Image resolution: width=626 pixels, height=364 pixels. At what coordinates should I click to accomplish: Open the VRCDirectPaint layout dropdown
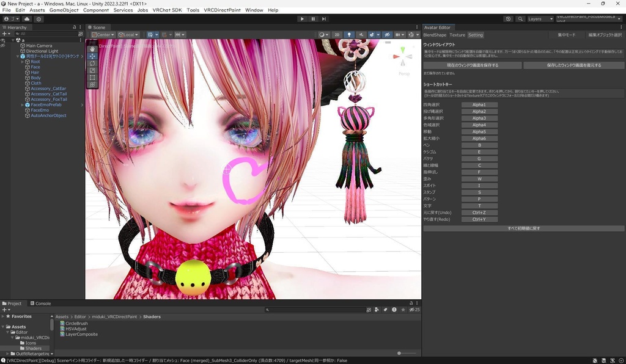tap(589, 19)
